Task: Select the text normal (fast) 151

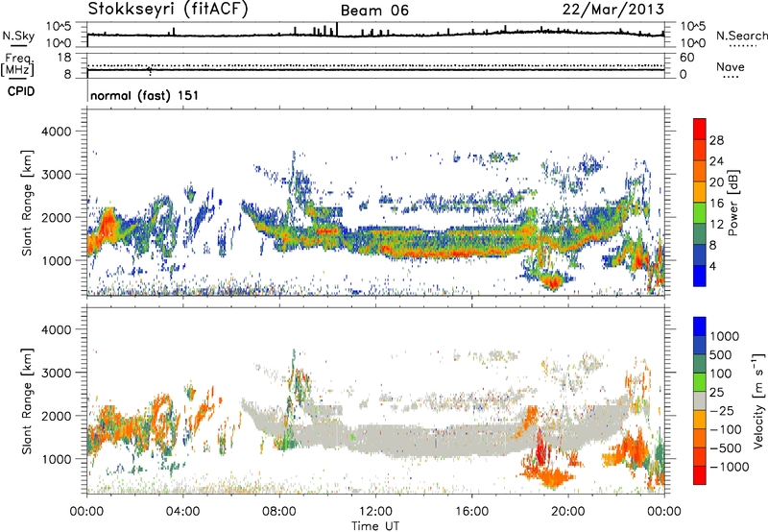Action: click(145, 95)
